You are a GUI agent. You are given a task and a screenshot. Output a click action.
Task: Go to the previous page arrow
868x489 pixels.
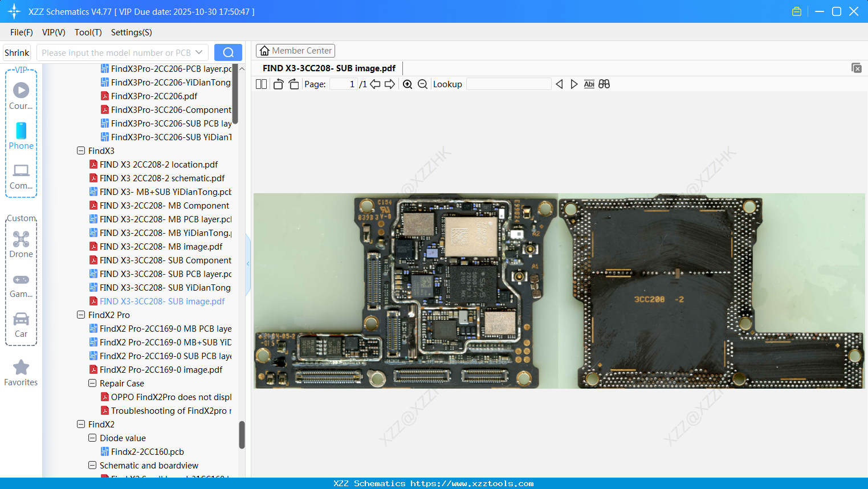pos(375,84)
